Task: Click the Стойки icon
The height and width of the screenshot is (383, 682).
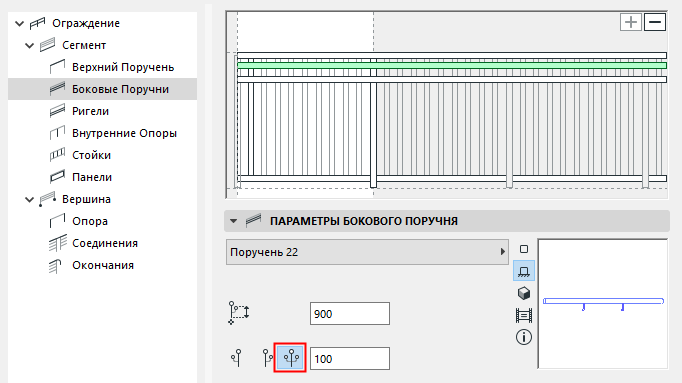Action: (57, 155)
